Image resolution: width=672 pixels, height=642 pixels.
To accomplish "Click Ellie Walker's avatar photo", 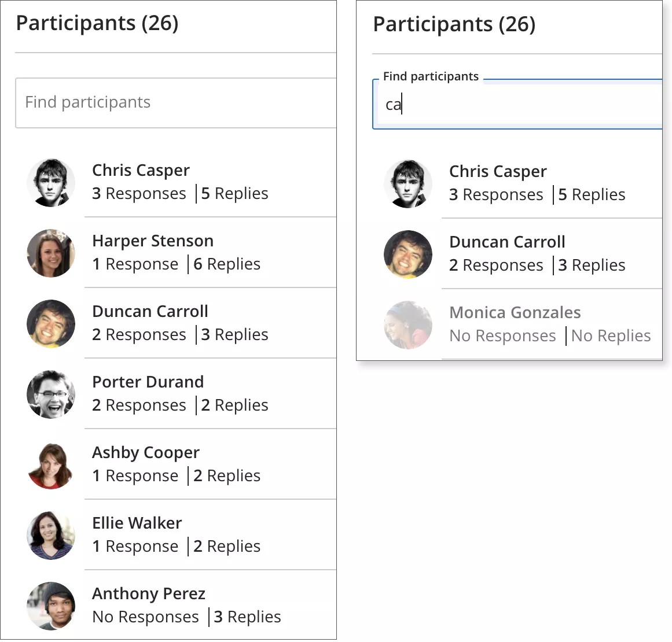I will pos(51,535).
